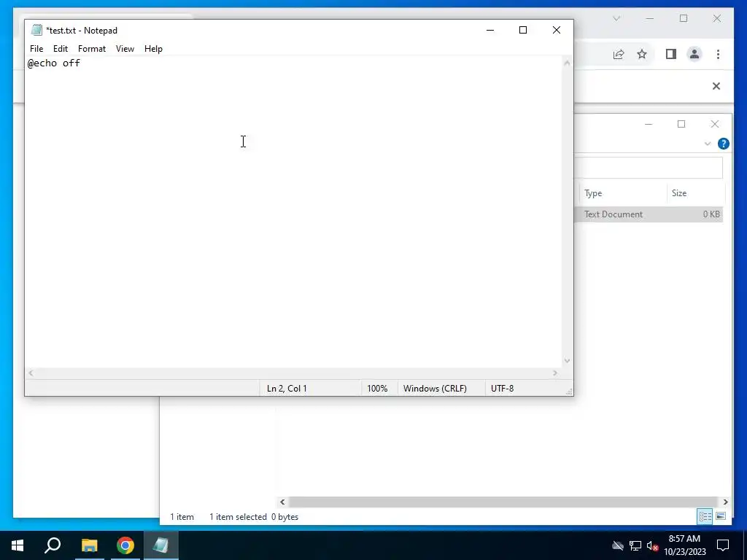Click the muted volume tray icon
The width and height of the screenshot is (747, 560).
point(653,545)
